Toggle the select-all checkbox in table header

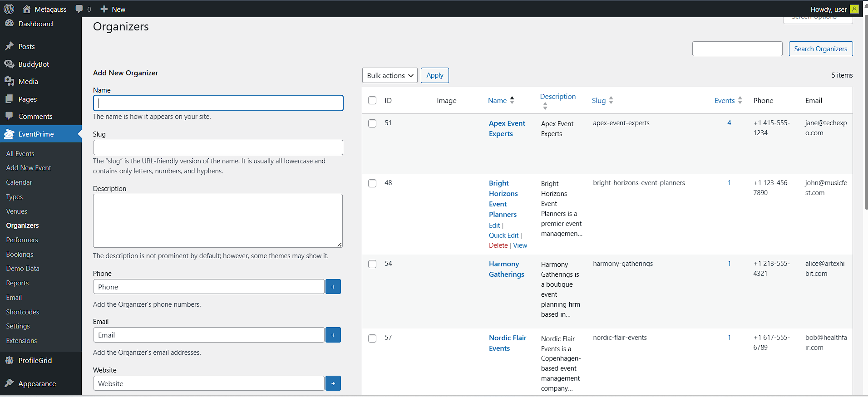[372, 100]
